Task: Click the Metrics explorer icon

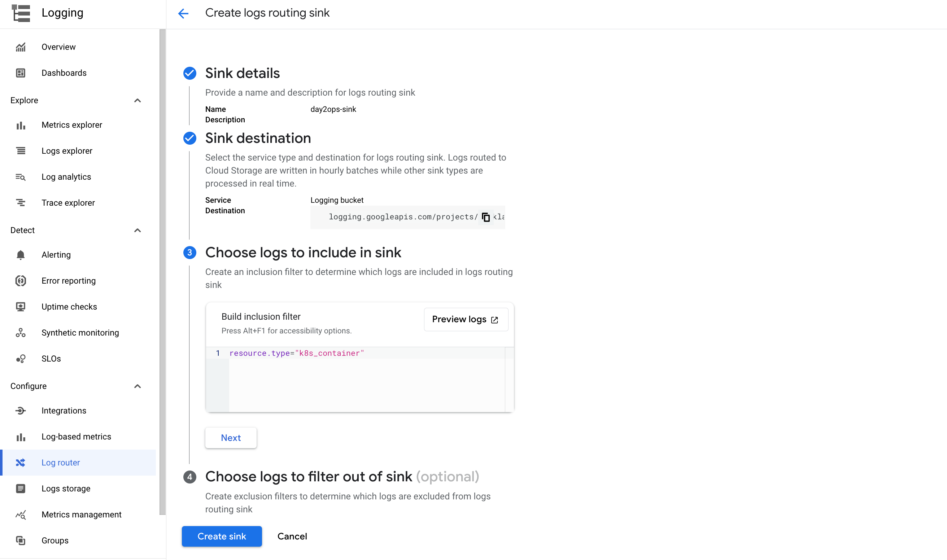Action: coord(21,125)
